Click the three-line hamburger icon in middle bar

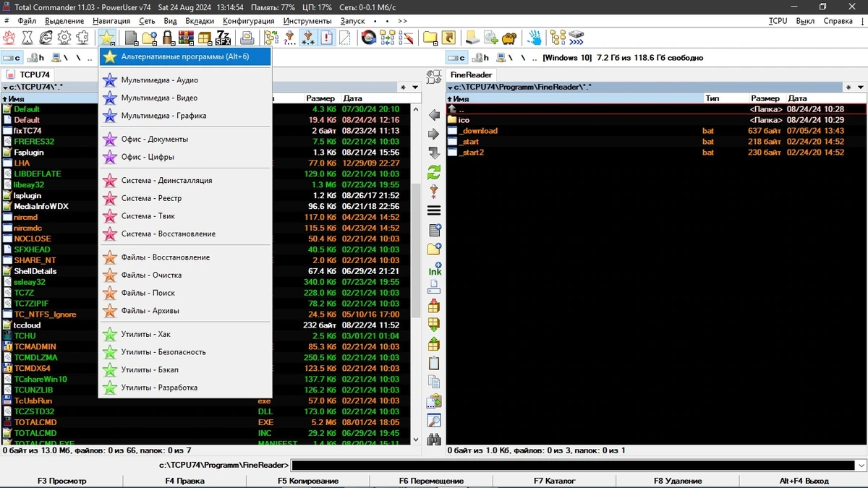click(434, 210)
